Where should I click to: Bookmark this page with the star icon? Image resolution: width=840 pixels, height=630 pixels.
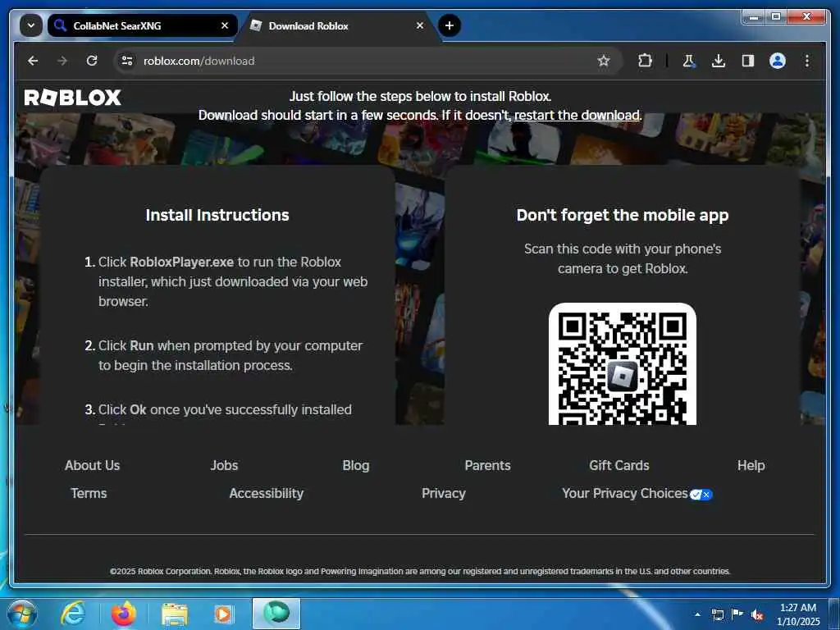(x=603, y=61)
